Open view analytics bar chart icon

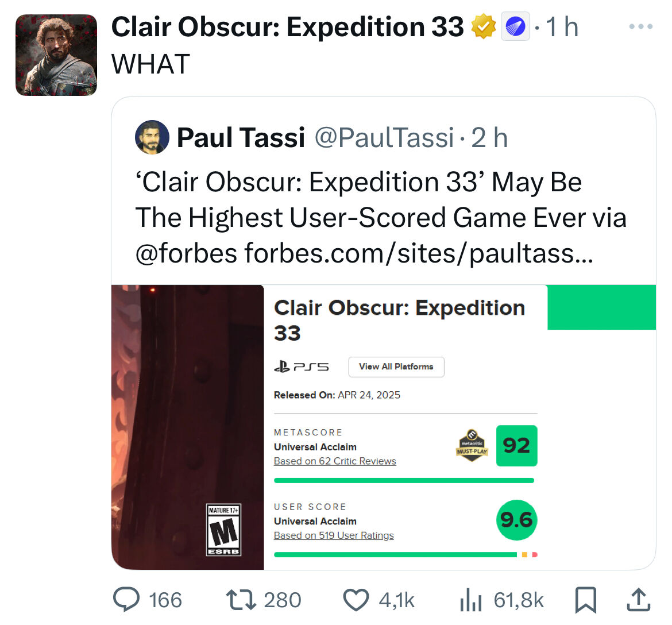point(470,600)
